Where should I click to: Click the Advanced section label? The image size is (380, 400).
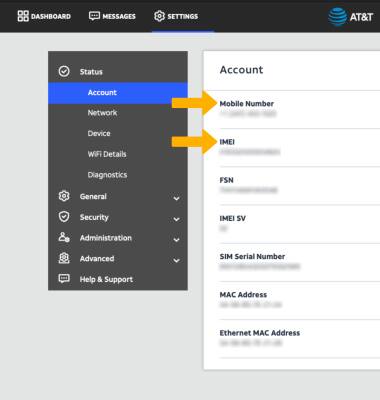[x=97, y=258]
